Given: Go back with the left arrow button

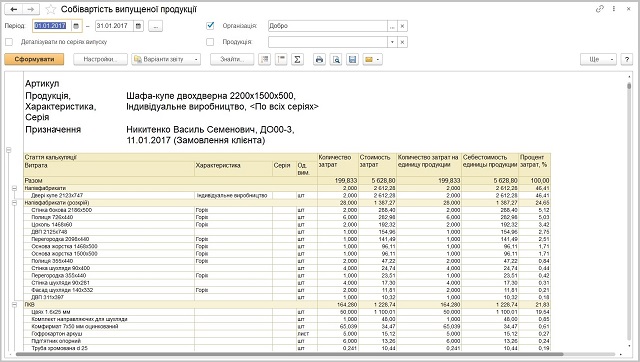Looking at the screenshot, I should click(x=13, y=9).
